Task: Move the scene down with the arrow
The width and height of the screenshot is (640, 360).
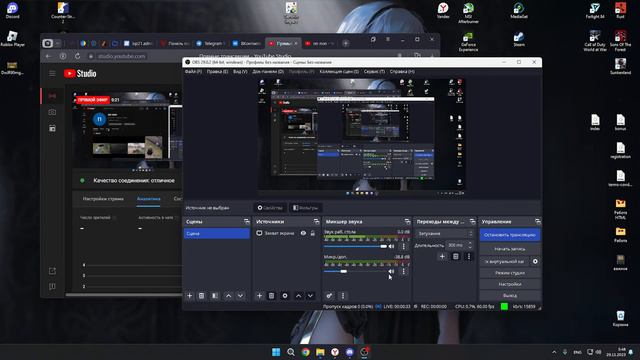Action: [x=240, y=296]
